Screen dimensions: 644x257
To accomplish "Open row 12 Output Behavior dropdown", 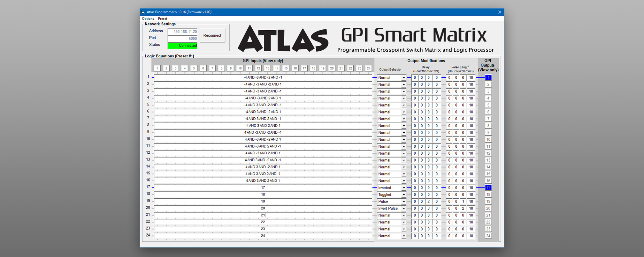I will 391,153.
